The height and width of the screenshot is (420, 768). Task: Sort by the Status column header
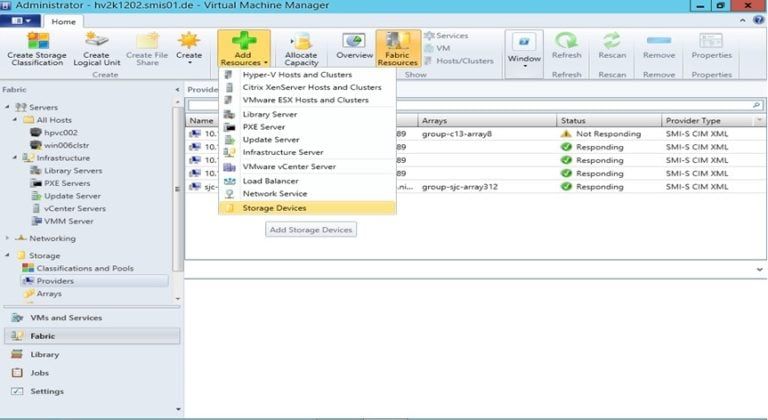608,121
